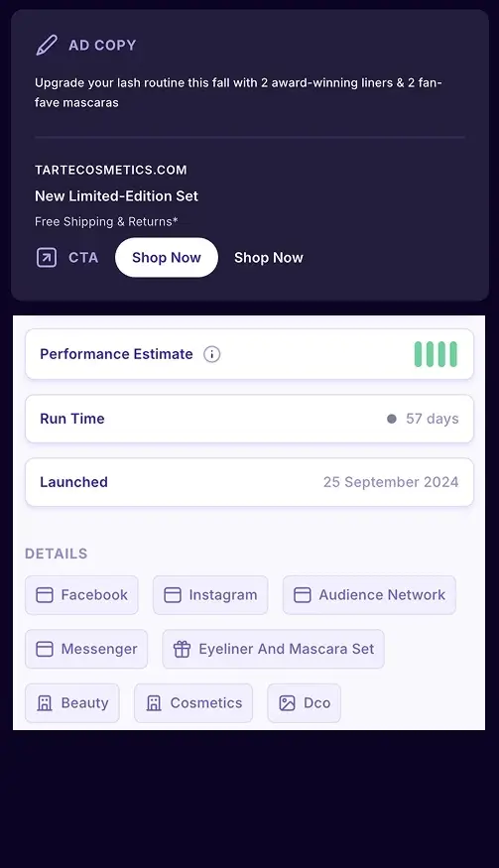
Task: Click the New Limited-Edition Set headline
Action: click(116, 196)
